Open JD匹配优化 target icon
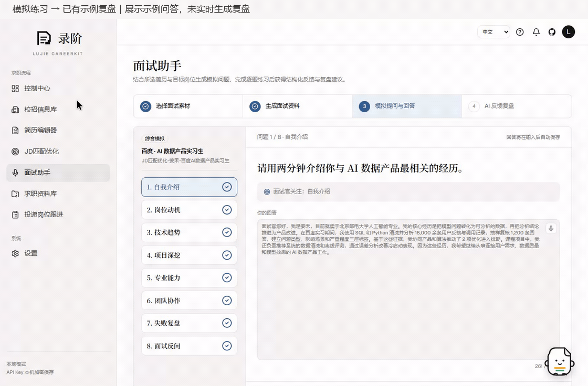588x386 pixels. [x=15, y=152]
